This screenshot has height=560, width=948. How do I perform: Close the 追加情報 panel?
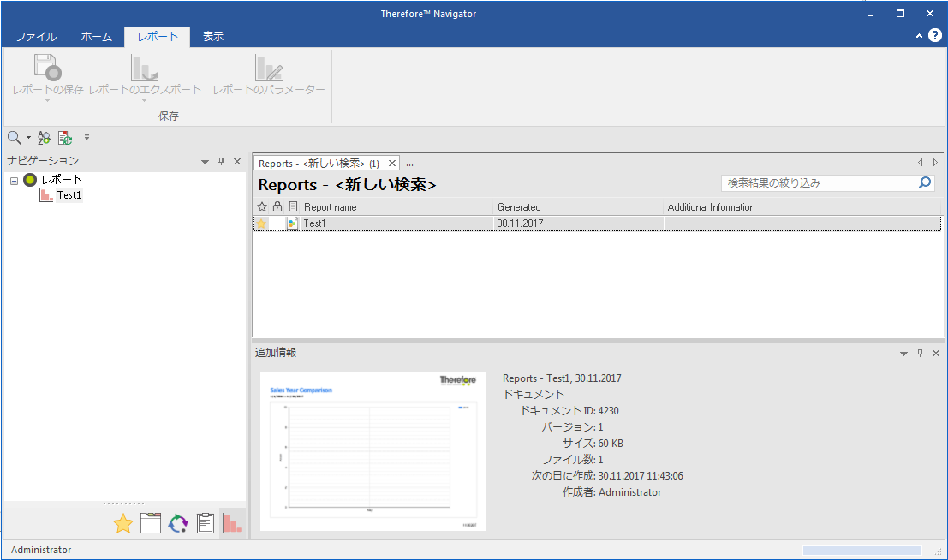(x=936, y=353)
